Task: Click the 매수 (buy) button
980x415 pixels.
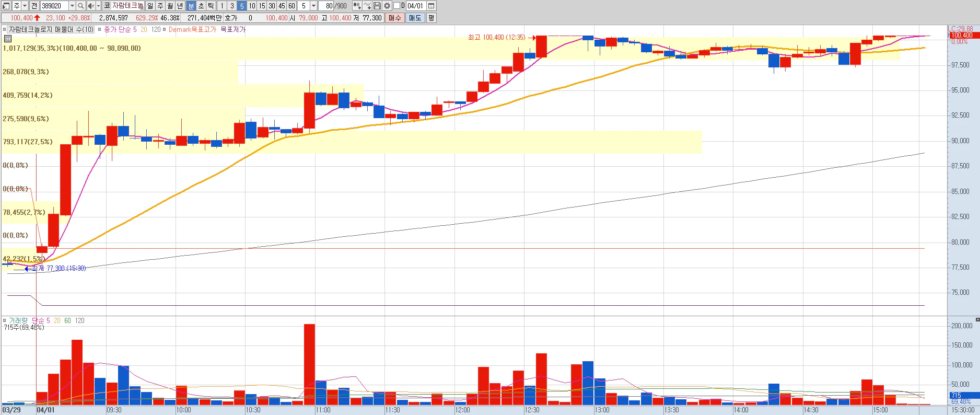Action: point(395,18)
